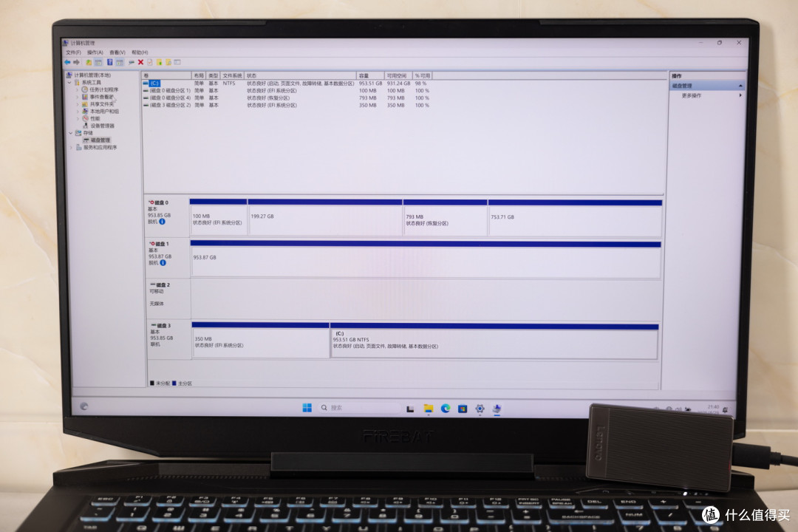The image size is (798, 532).
Task: Open the Windows Start button
Action: (x=307, y=408)
